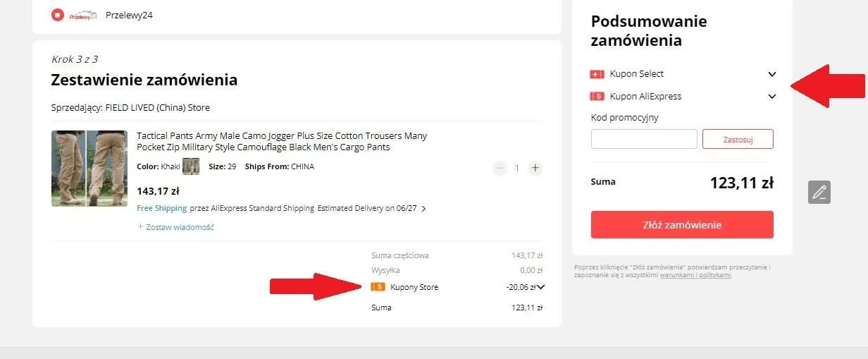The width and height of the screenshot is (868, 359).
Task: Click the orange Kupony Store icon
Action: (378, 287)
